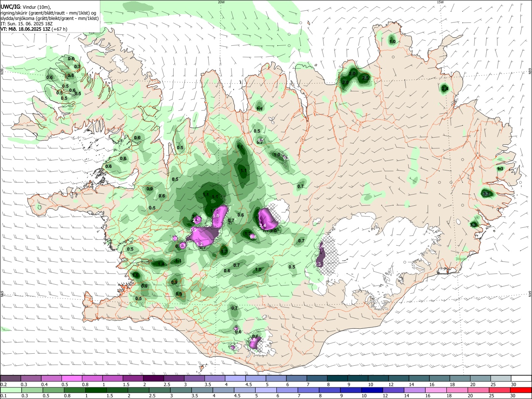Click the bright red 30 rain legend swatch
532x399 pixels.
click(x=521, y=390)
